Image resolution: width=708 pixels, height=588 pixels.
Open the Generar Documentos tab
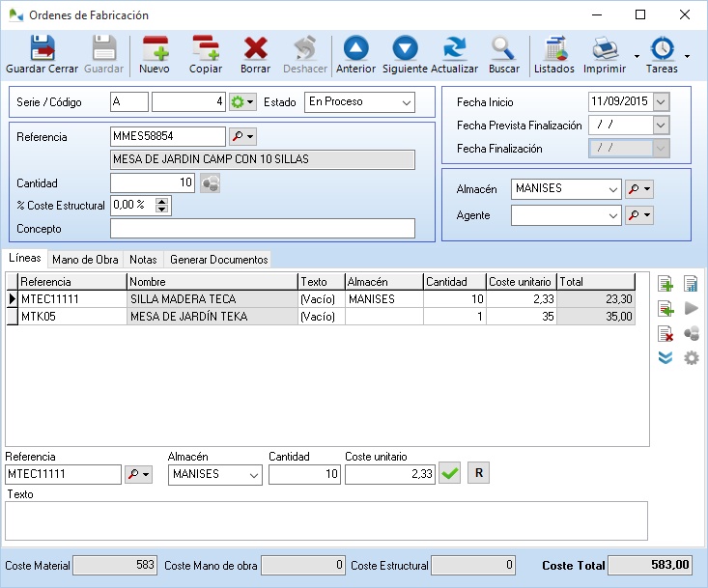coord(217,259)
